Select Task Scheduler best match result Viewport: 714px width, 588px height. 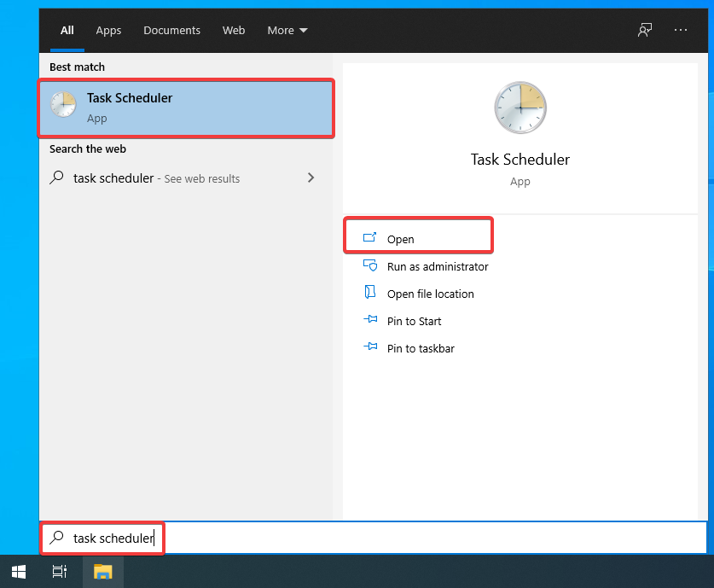coord(186,108)
